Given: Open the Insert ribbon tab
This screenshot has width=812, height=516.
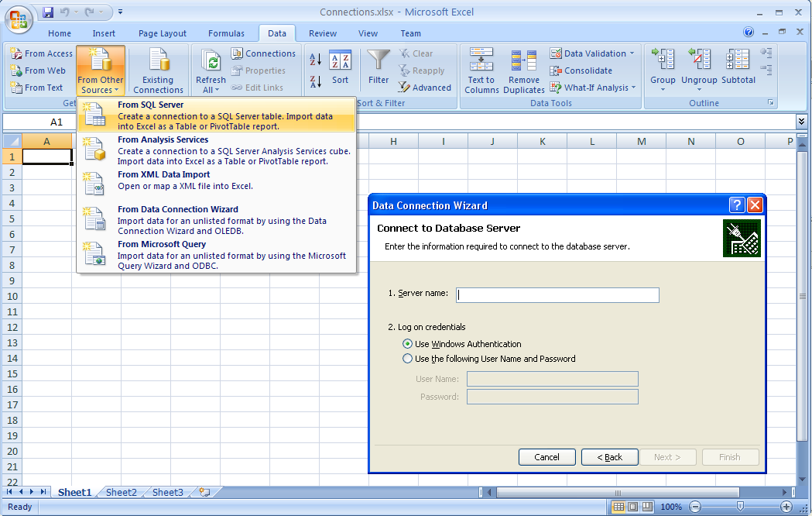Looking at the screenshot, I should coord(104,33).
